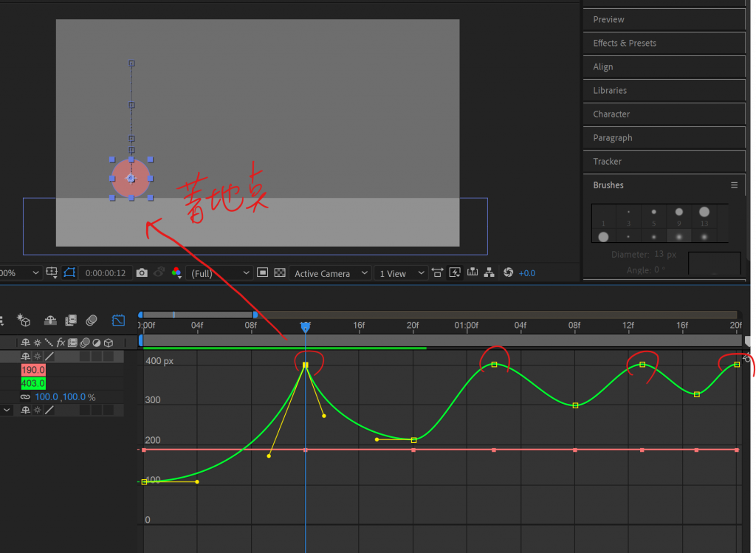Open the timeline panel menu at far left
Image resolution: width=756 pixels, height=553 pixels.
[1, 320]
